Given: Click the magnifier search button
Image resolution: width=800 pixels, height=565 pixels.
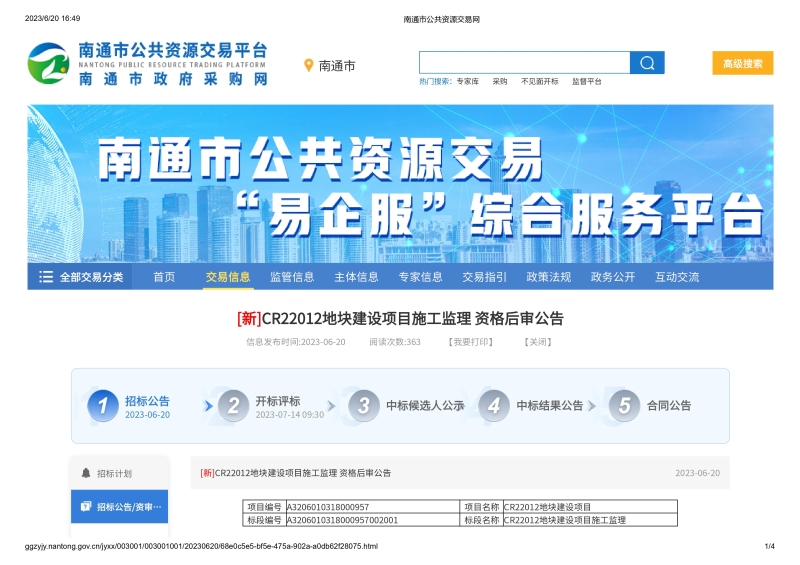Looking at the screenshot, I should tap(646, 63).
